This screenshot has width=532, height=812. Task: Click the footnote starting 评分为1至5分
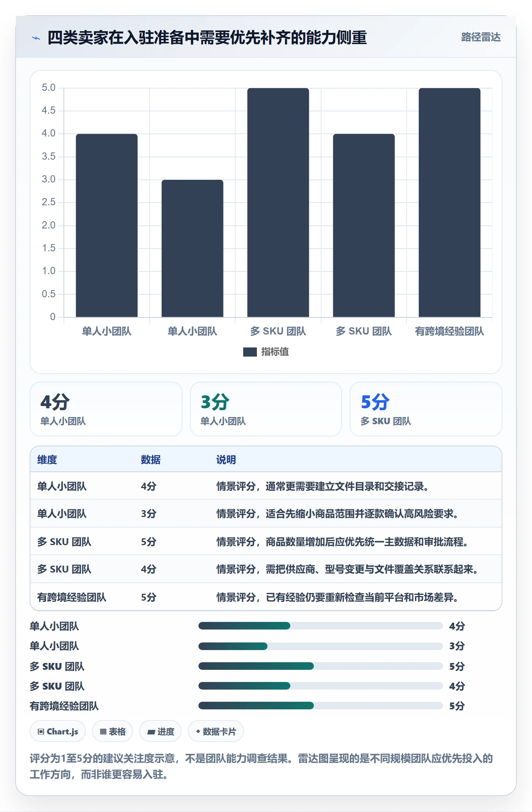click(x=261, y=766)
